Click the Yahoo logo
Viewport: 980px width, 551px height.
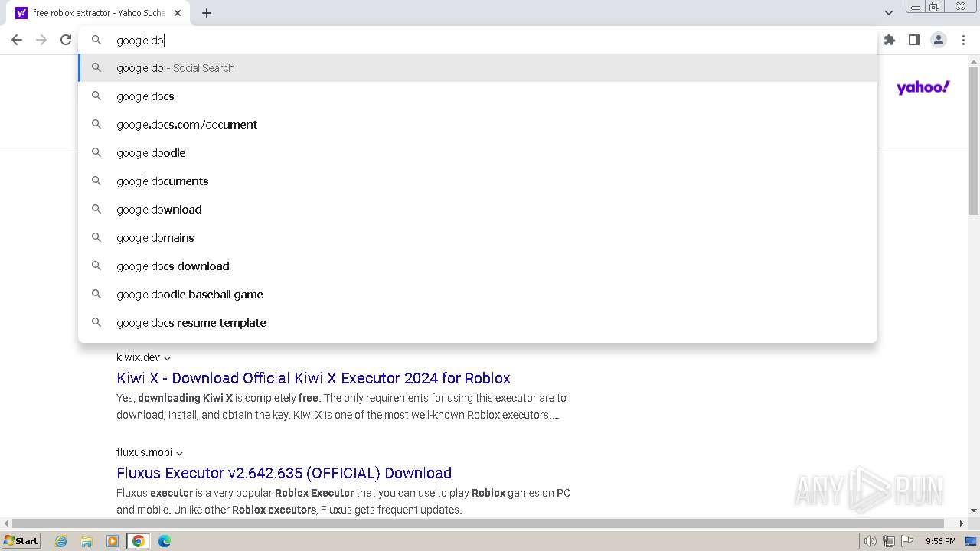923,88
